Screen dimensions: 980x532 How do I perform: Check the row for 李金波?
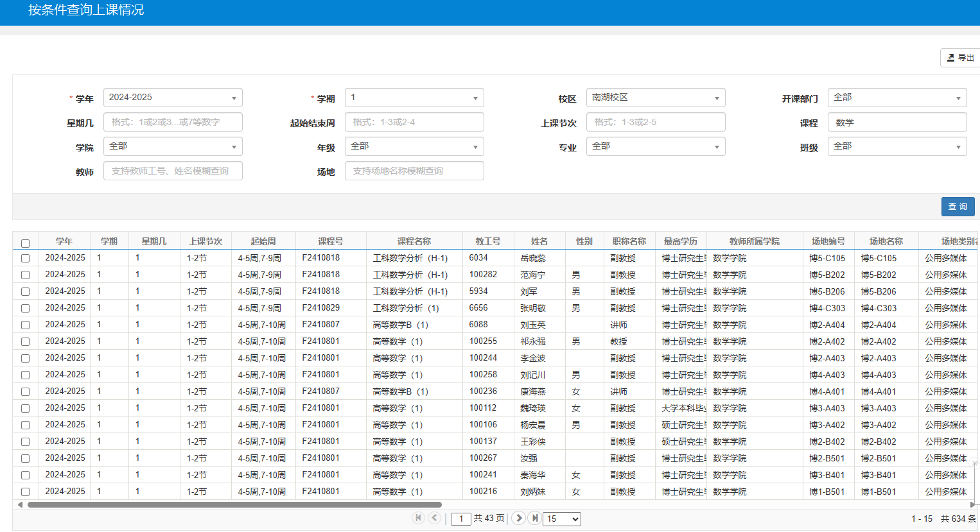pos(25,358)
